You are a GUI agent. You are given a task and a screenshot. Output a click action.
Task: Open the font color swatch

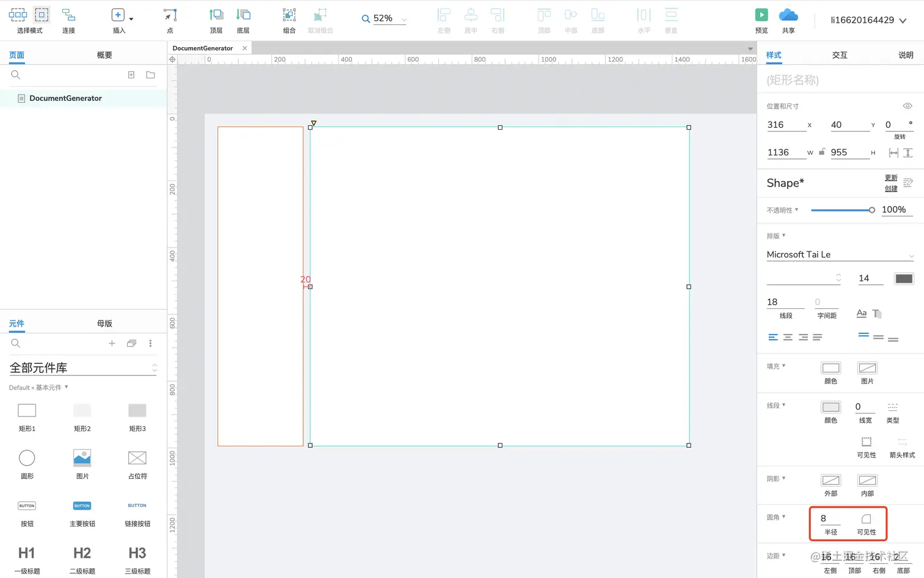click(x=904, y=278)
